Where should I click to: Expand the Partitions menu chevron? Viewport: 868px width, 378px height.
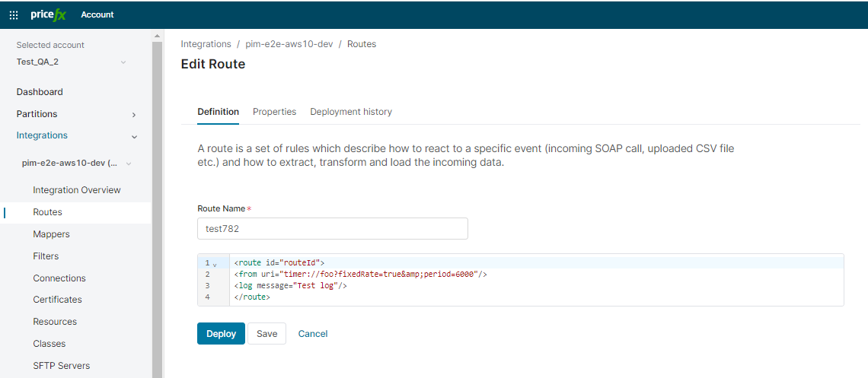(134, 114)
